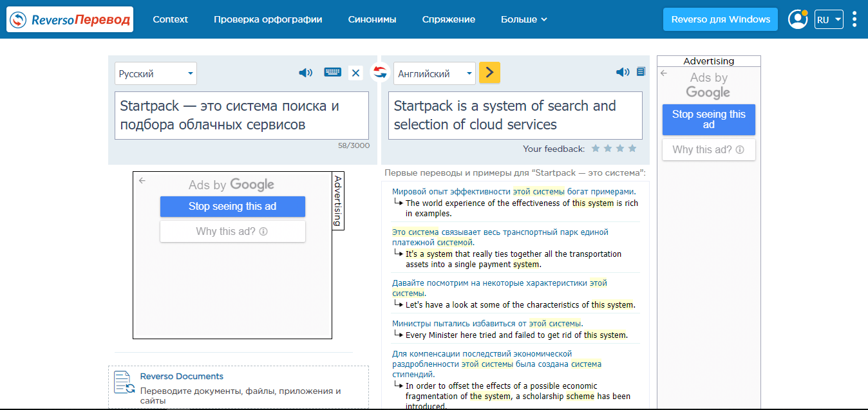Open the three-dot options menu
This screenshot has width=868, height=410.
[x=854, y=19]
